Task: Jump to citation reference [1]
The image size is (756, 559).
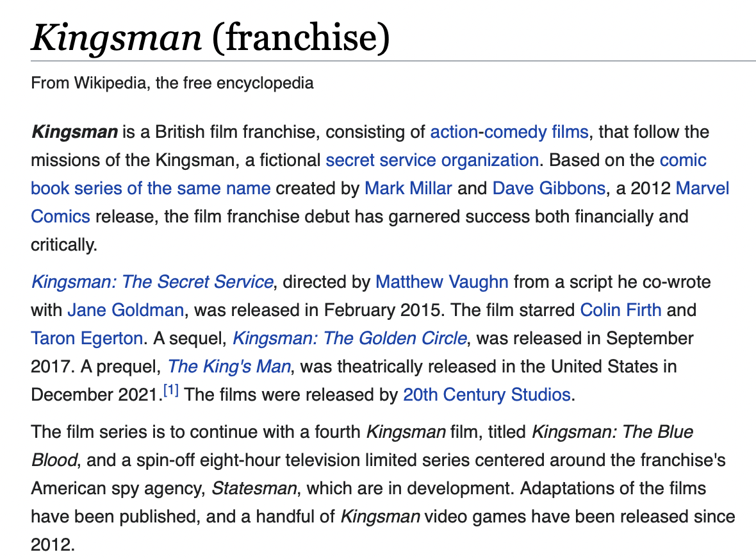Action: click(171, 390)
